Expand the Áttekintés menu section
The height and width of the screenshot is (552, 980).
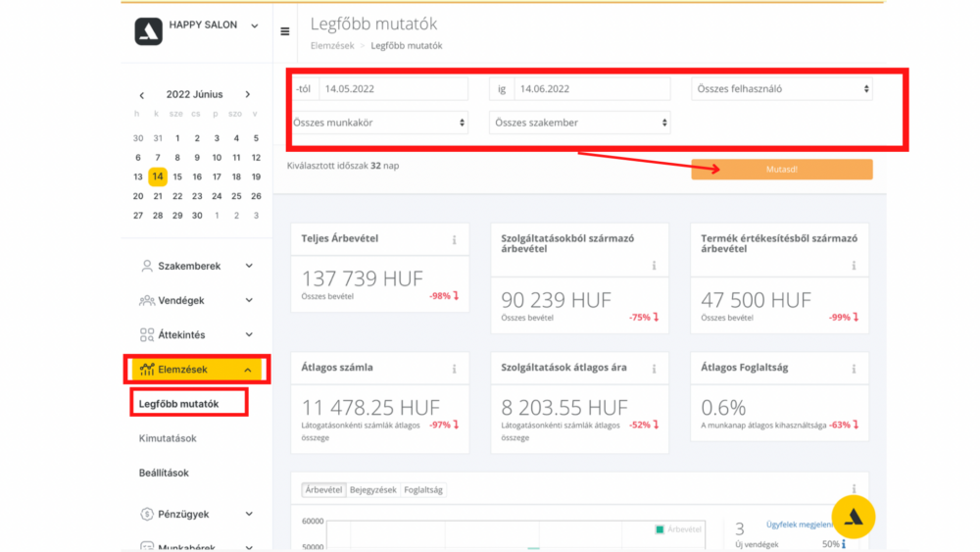249,334
